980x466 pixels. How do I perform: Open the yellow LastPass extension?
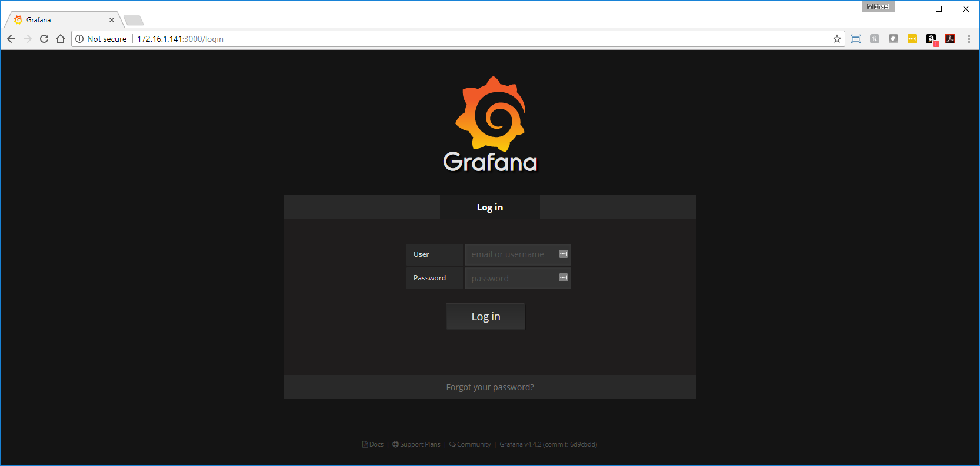point(912,39)
